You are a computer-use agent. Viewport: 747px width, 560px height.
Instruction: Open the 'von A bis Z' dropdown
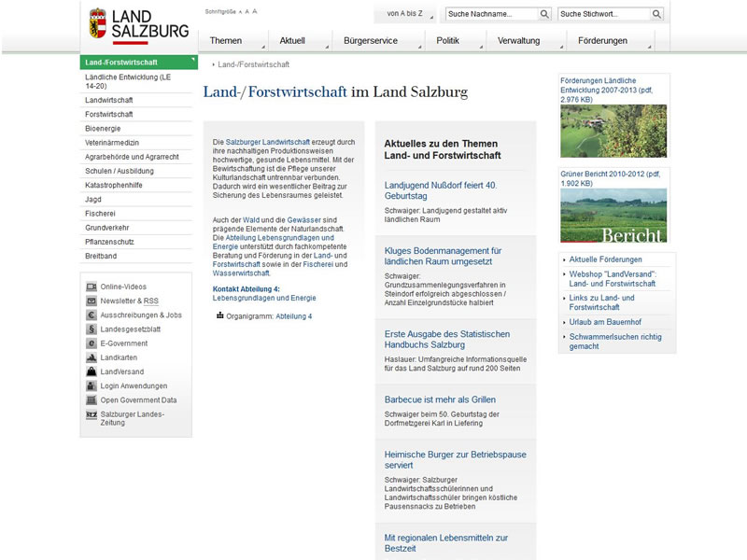pyautogui.click(x=404, y=14)
